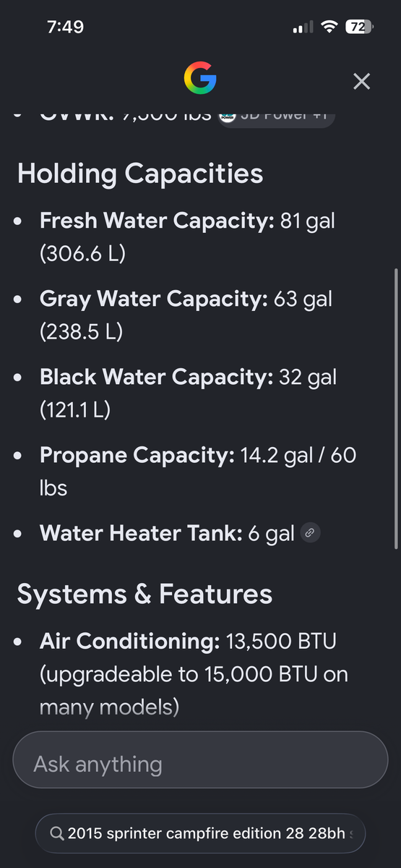Tap the Holding Capacities heading
The image size is (401, 868).
[140, 174]
